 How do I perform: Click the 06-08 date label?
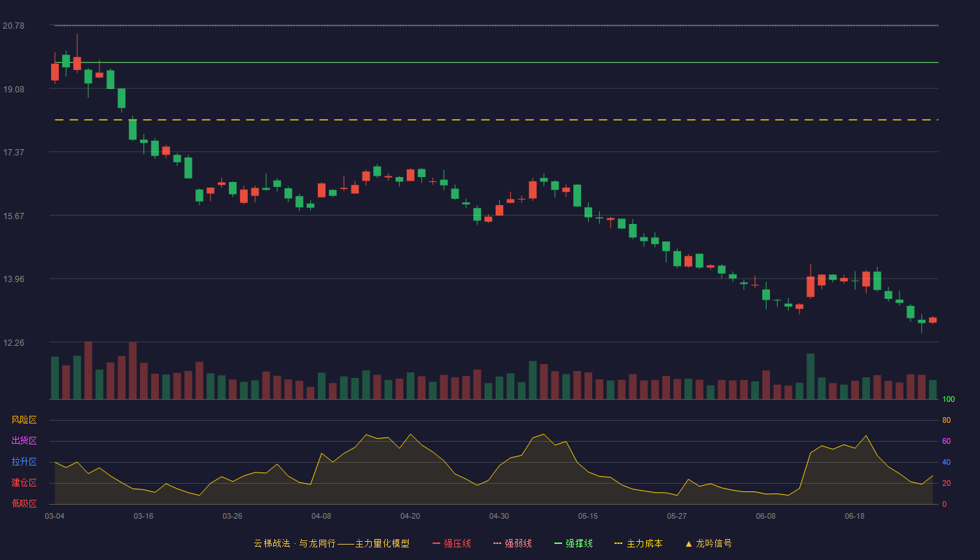click(766, 516)
